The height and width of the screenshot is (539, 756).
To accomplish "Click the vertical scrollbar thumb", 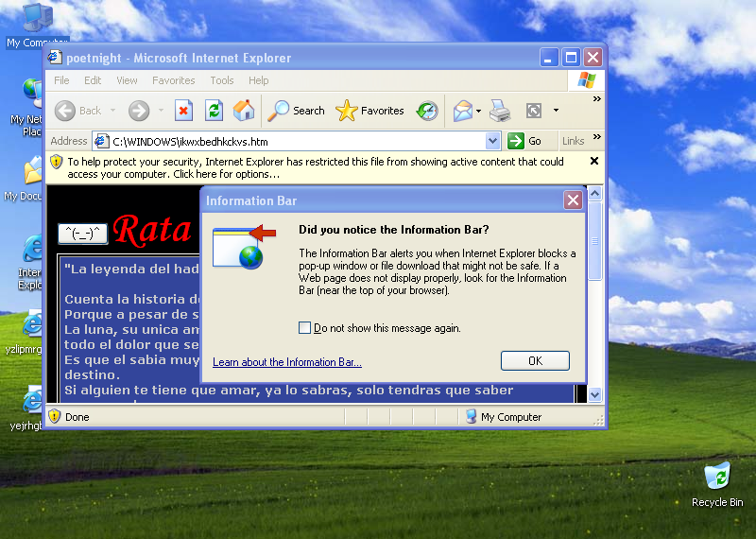I will point(595,241).
